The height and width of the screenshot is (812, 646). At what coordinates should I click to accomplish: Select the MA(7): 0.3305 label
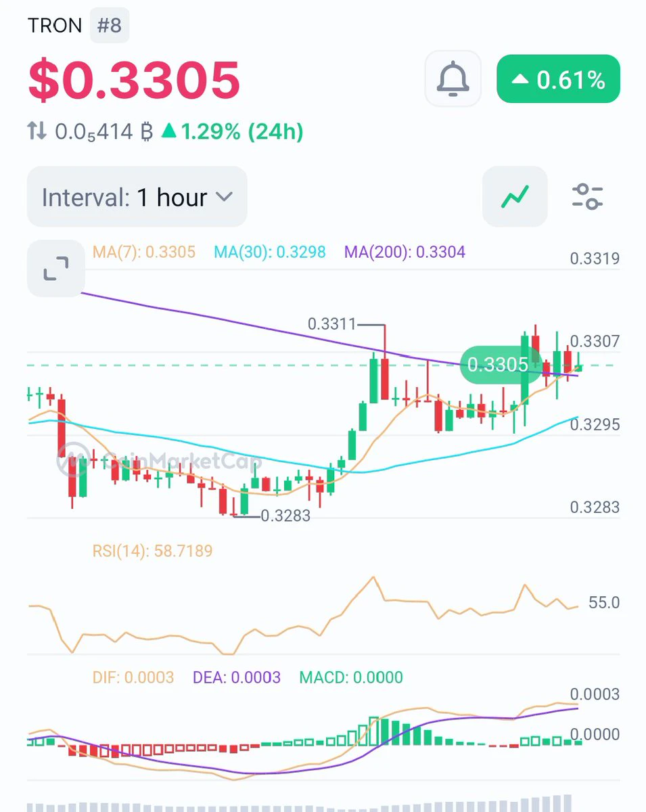(144, 252)
